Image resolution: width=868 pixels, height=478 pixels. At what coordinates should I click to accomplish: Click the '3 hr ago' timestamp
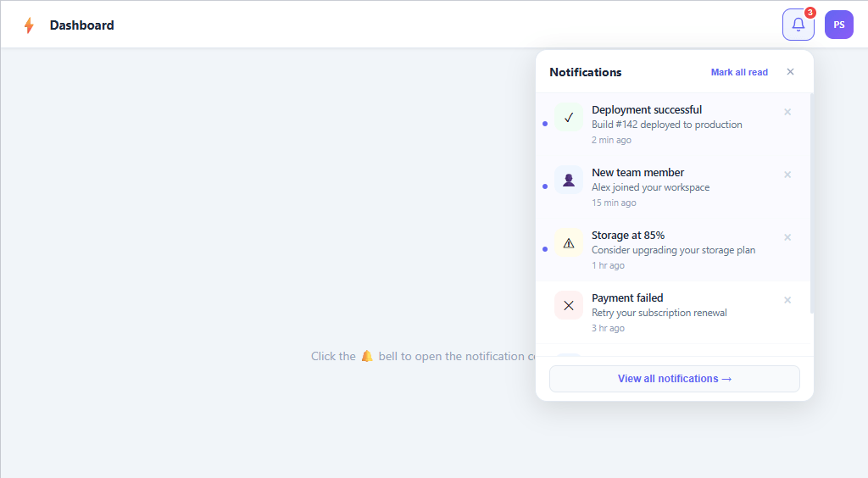pyautogui.click(x=608, y=328)
